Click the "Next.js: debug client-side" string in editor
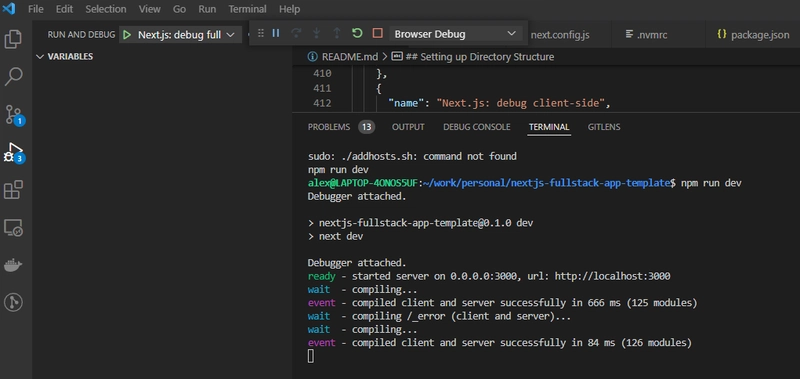800x379 pixels. point(520,103)
